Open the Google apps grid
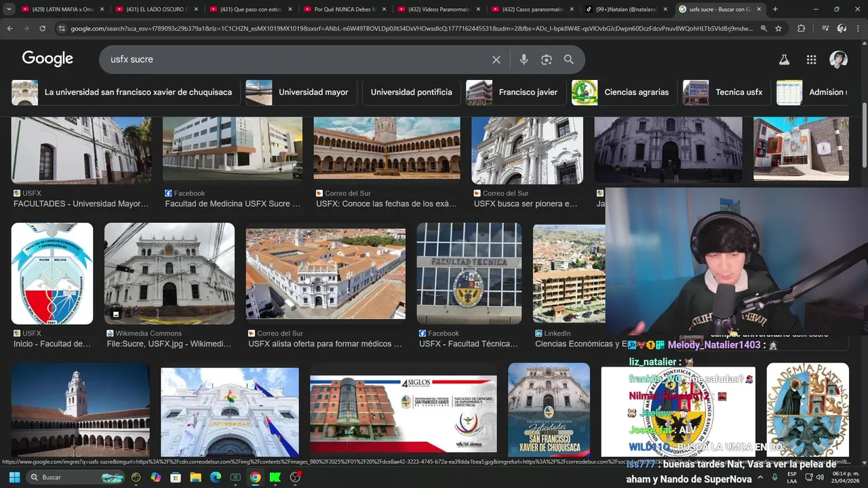Screen dimensions: 868x488 tap(811, 60)
